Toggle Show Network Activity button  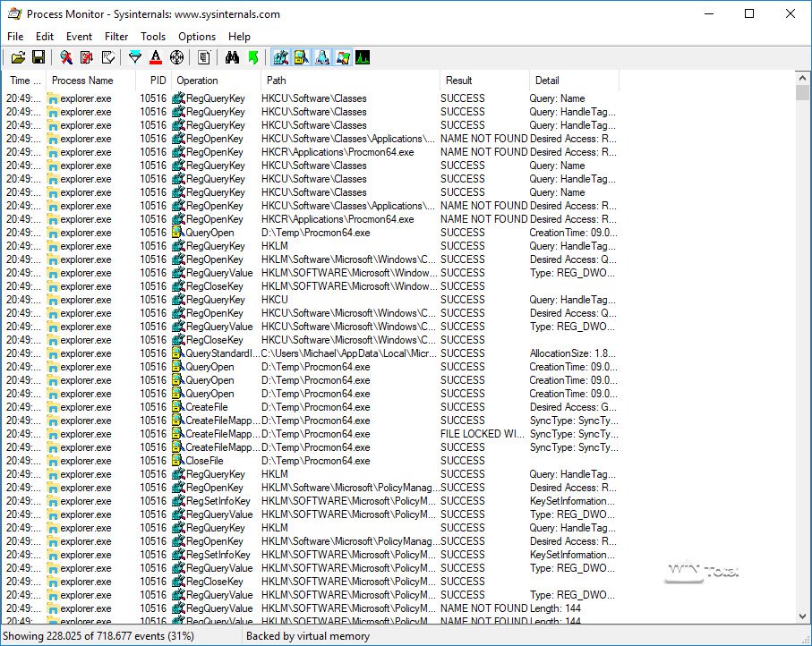click(x=322, y=58)
